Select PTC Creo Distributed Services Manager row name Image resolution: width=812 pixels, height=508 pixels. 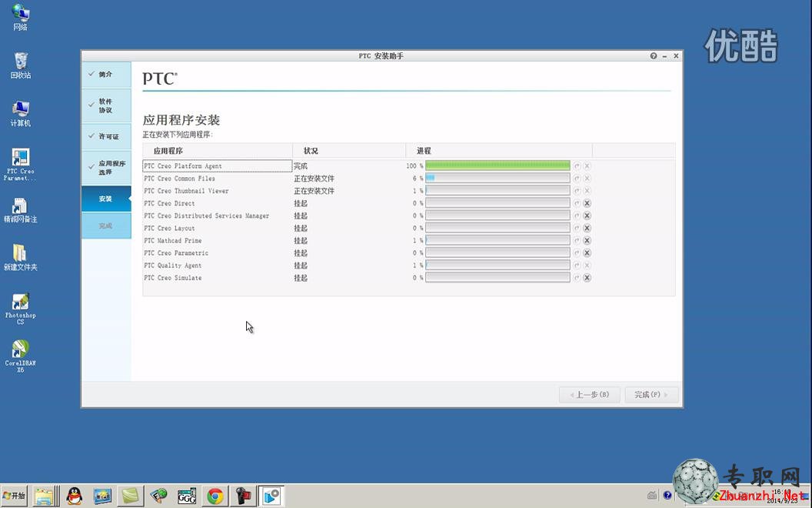pos(207,216)
